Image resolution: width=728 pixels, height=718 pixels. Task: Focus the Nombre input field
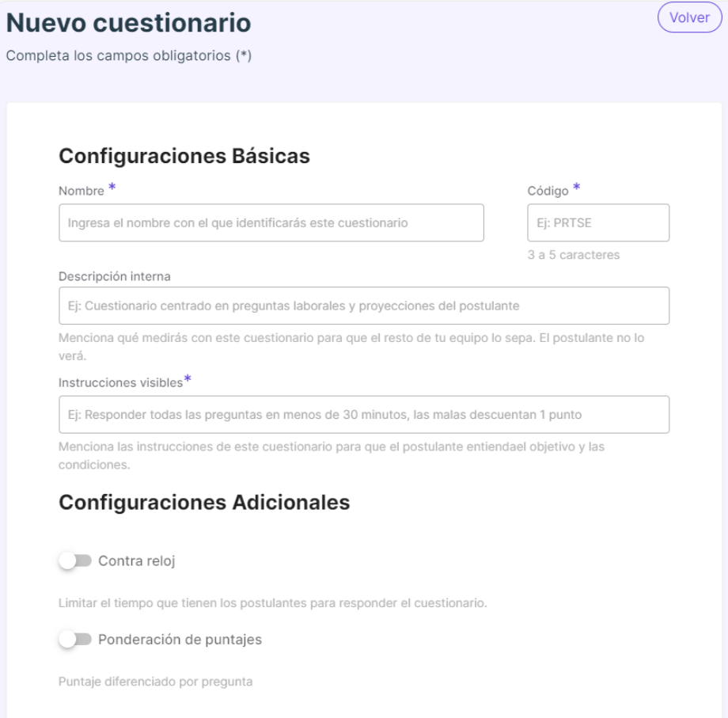pyautogui.click(x=271, y=222)
